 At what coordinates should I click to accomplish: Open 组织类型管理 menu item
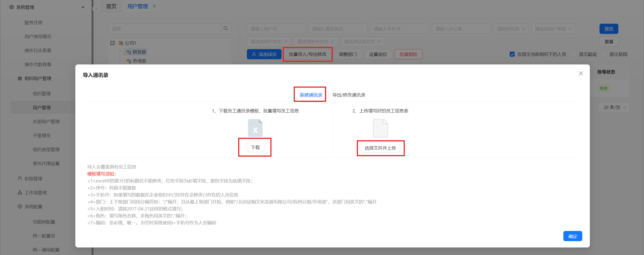(x=46, y=149)
